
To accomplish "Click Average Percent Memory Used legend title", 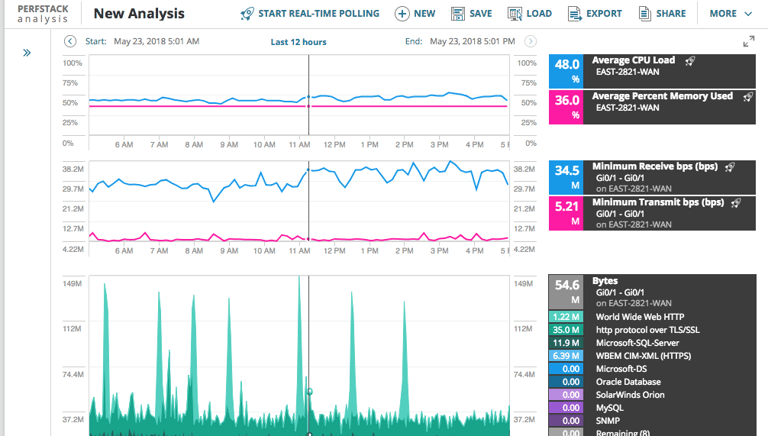I will coord(662,96).
